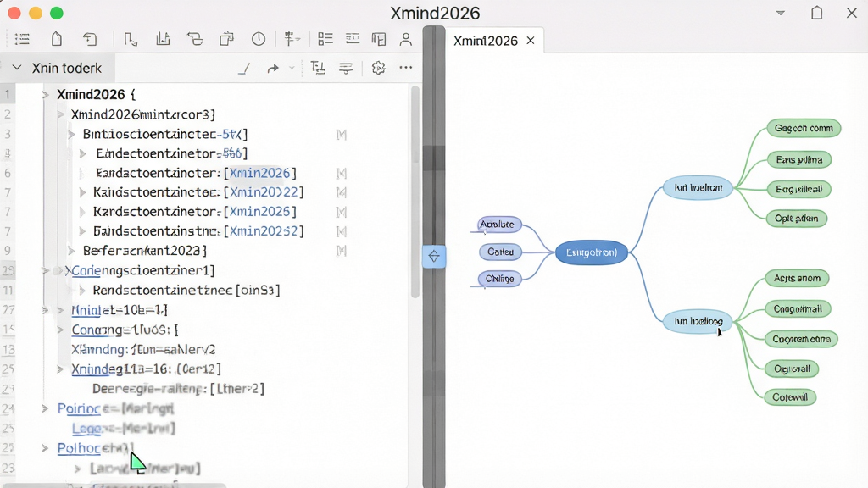Click the gear settings icon in the outline header
This screenshot has height=488, width=868.
(378, 68)
